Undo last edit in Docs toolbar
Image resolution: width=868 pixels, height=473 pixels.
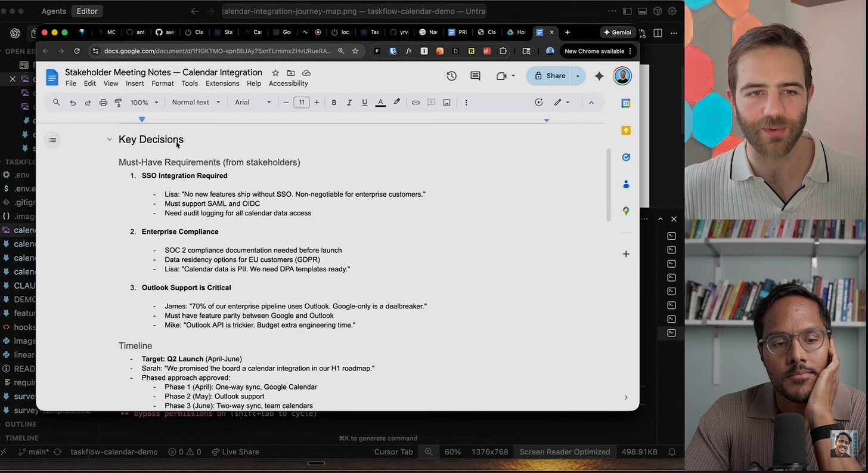(73, 103)
